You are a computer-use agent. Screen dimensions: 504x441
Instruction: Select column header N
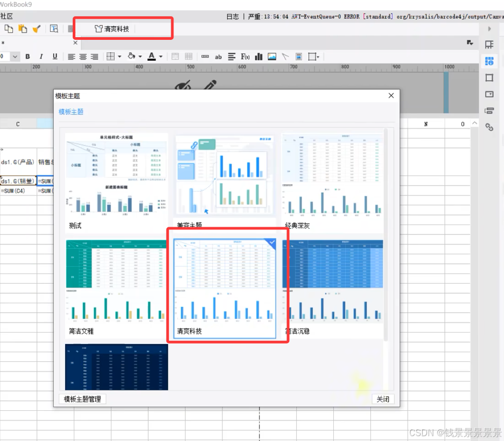(x=426, y=124)
